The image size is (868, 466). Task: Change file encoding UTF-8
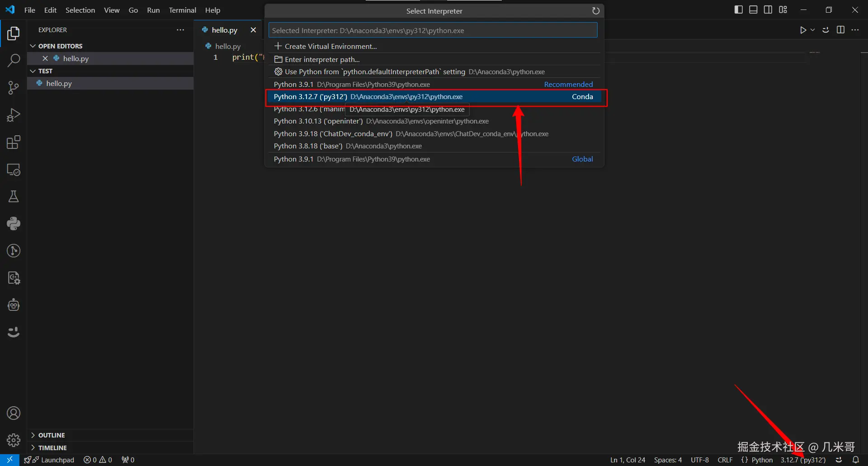pos(699,460)
